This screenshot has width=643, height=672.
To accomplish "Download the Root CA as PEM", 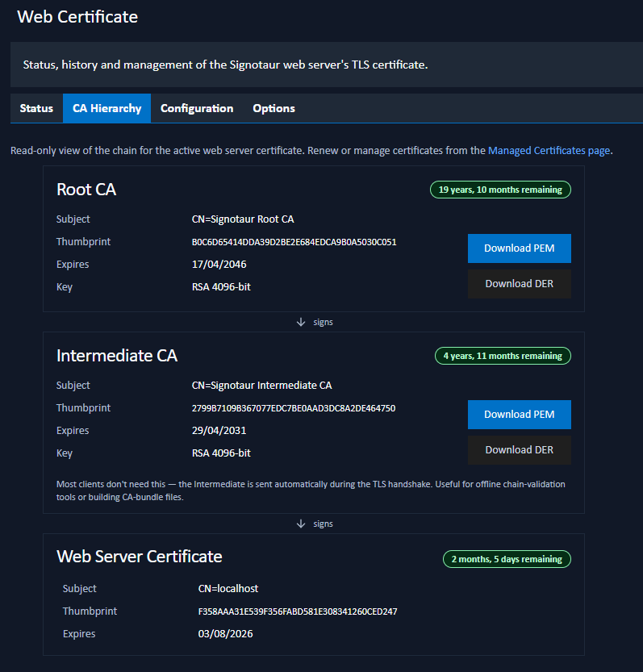I will [519, 248].
